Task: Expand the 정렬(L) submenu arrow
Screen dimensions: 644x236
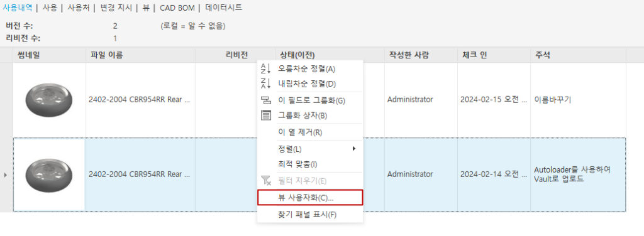Action: pyautogui.click(x=354, y=148)
